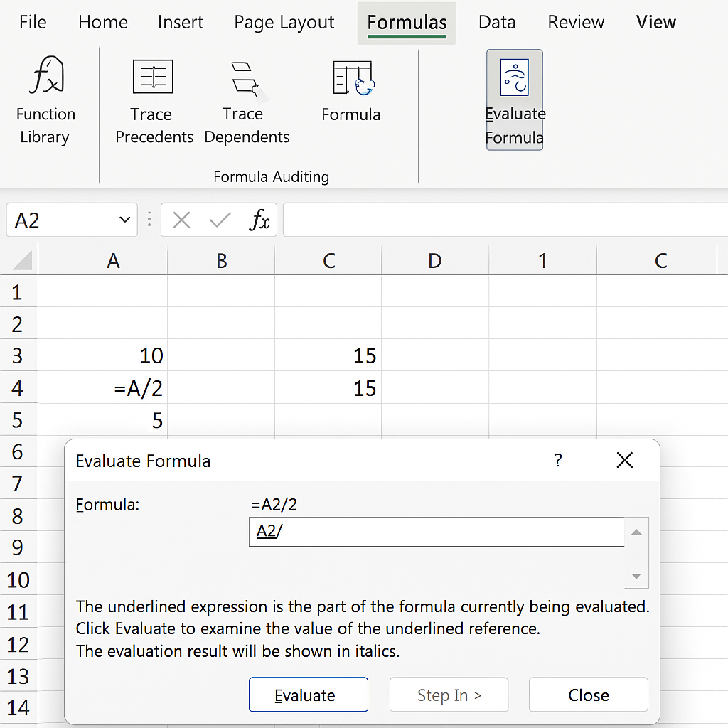The width and height of the screenshot is (728, 728).
Task: Open the File menu
Action: coord(33,23)
